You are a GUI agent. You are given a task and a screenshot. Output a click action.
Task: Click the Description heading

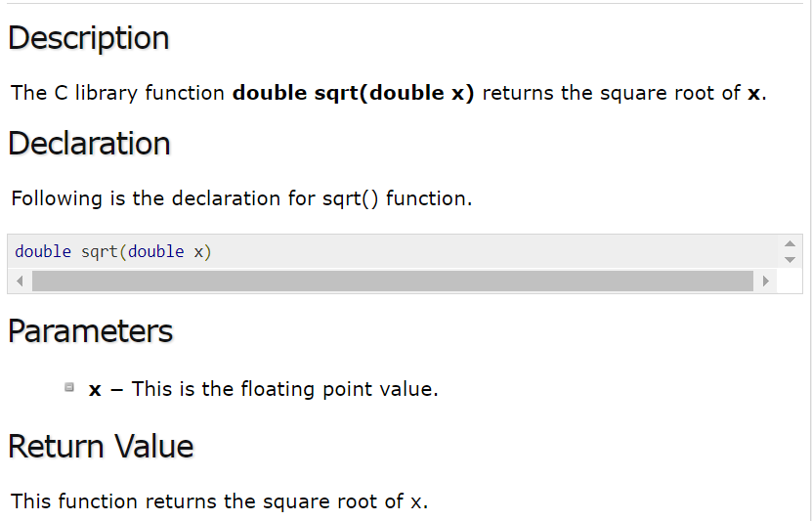[89, 38]
